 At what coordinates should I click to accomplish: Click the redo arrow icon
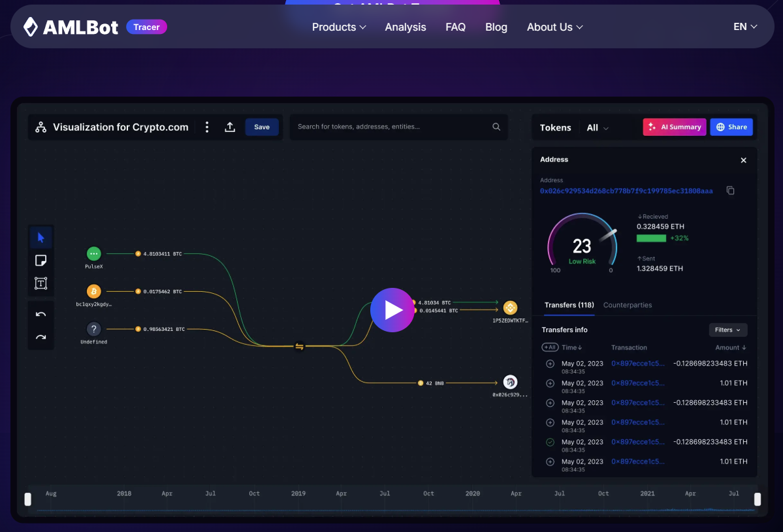(x=41, y=337)
